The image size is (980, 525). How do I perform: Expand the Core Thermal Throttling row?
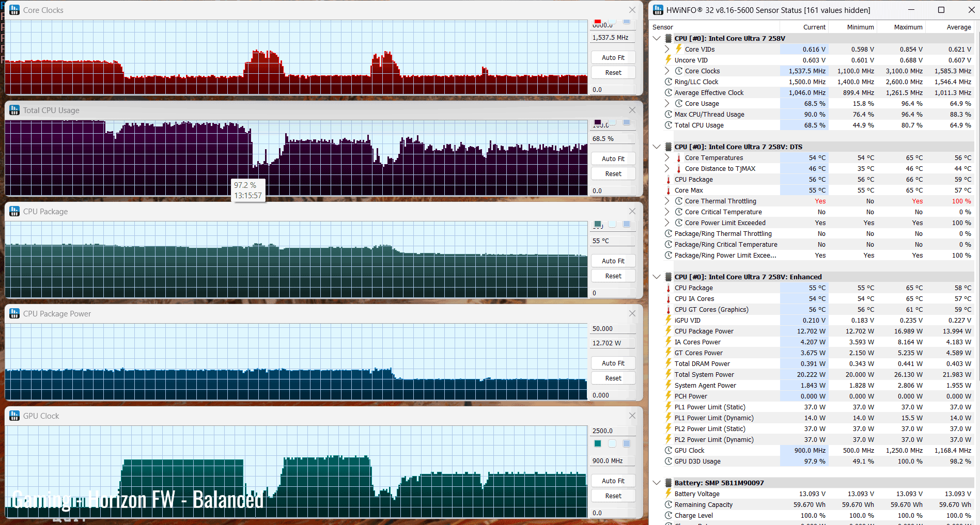pyautogui.click(x=667, y=201)
